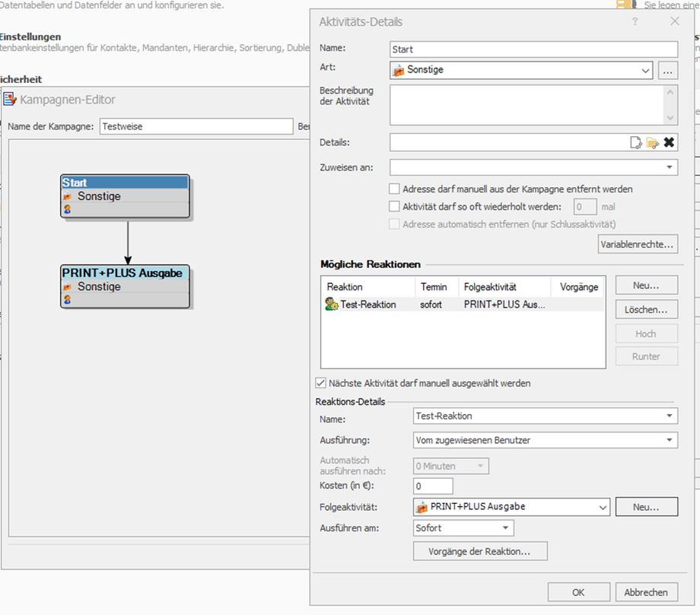The width and height of the screenshot is (700, 615).
Task: Click Neu... beside the reactions list
Action: (647, 285)
